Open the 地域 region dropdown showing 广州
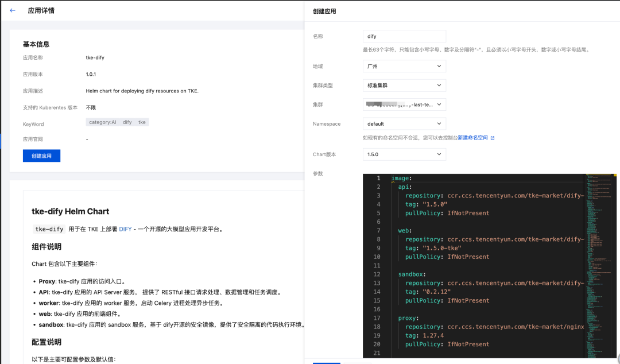This screenshot has height=364, width=620. click(x=405, y=66)
